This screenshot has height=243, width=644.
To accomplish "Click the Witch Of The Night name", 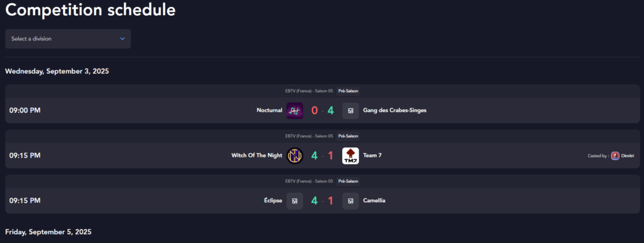I will 257,155.
